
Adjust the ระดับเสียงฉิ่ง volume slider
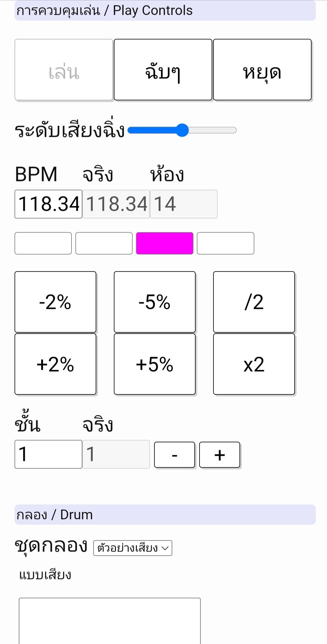[x=182, y=130]
